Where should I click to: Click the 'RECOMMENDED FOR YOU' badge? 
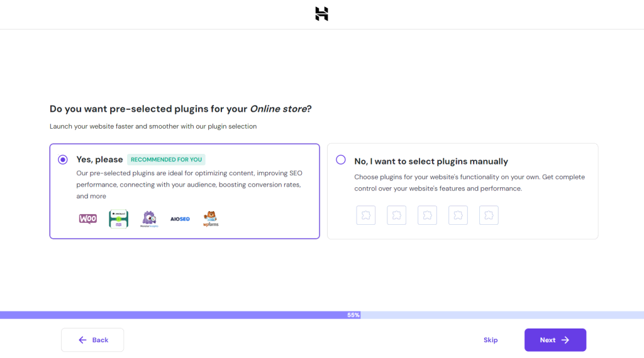[x=166, y=160]
